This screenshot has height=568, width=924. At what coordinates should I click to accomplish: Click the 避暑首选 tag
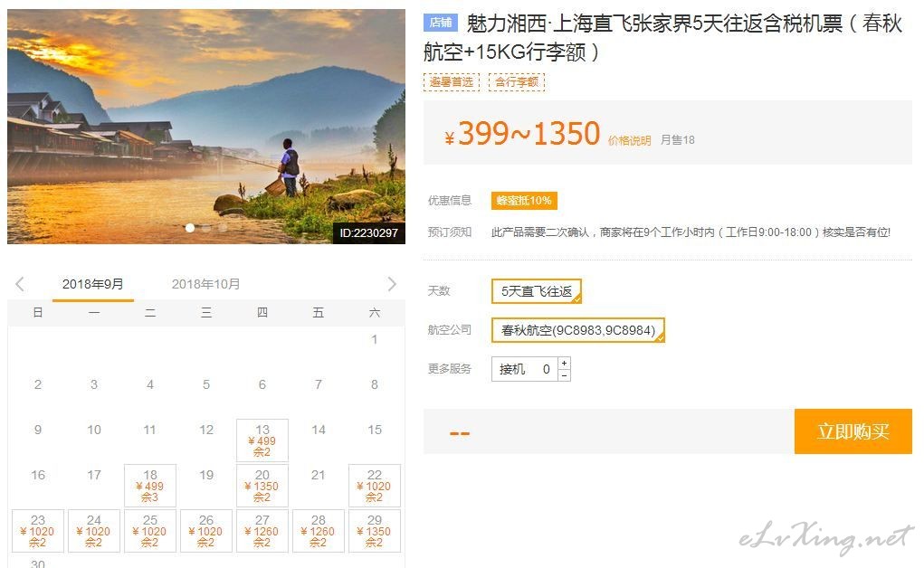point(452,82)
